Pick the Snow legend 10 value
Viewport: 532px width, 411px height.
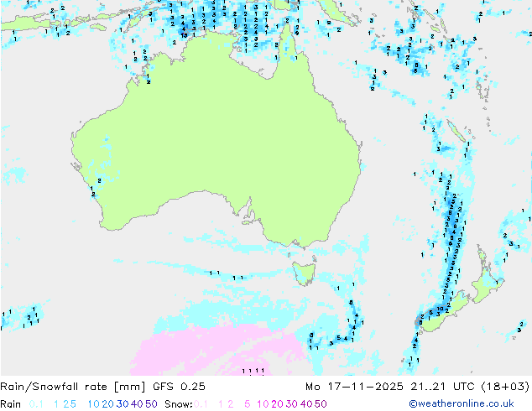[263, 404]
